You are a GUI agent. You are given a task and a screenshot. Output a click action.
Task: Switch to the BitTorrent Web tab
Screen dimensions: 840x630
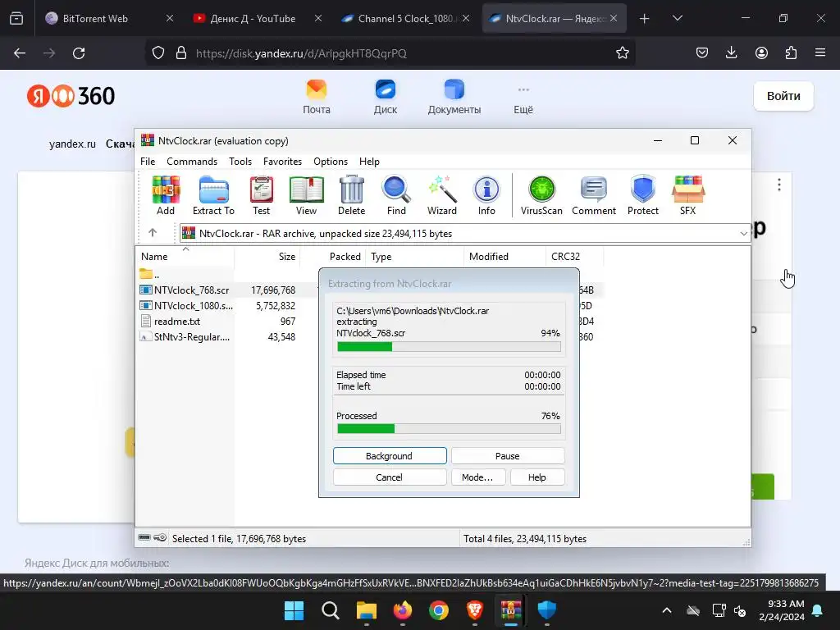point(107,18)
